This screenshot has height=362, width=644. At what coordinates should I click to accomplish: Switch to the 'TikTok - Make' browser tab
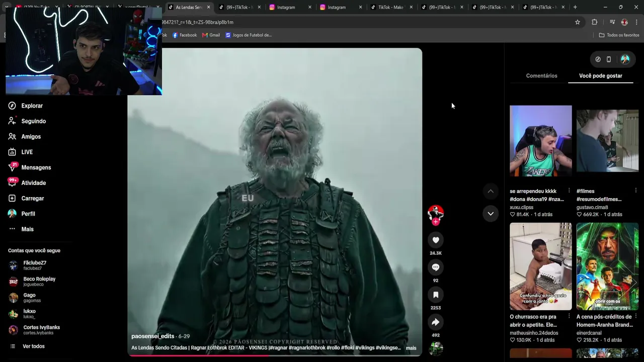click(391, 7)
